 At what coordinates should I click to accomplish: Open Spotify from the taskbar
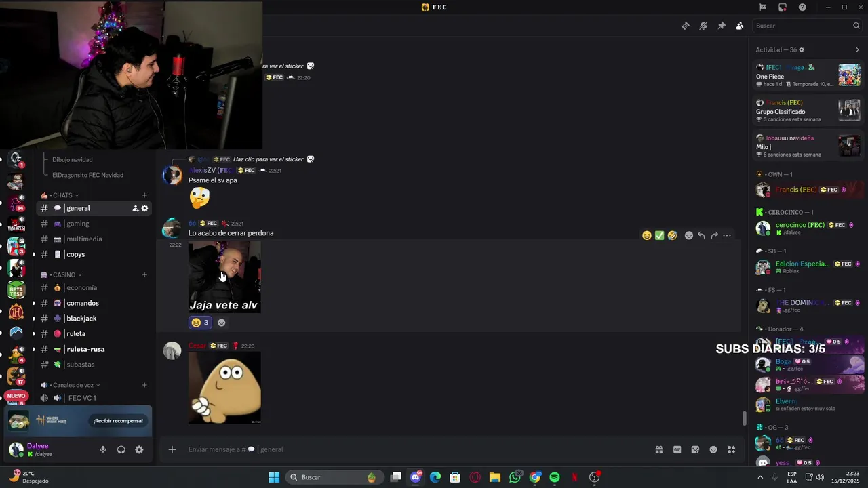click(555, 477)
